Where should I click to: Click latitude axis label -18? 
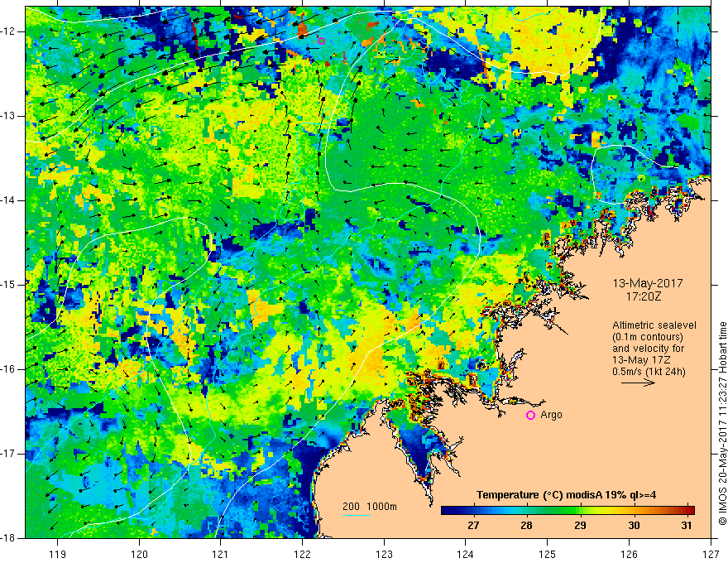click(8, 538)
